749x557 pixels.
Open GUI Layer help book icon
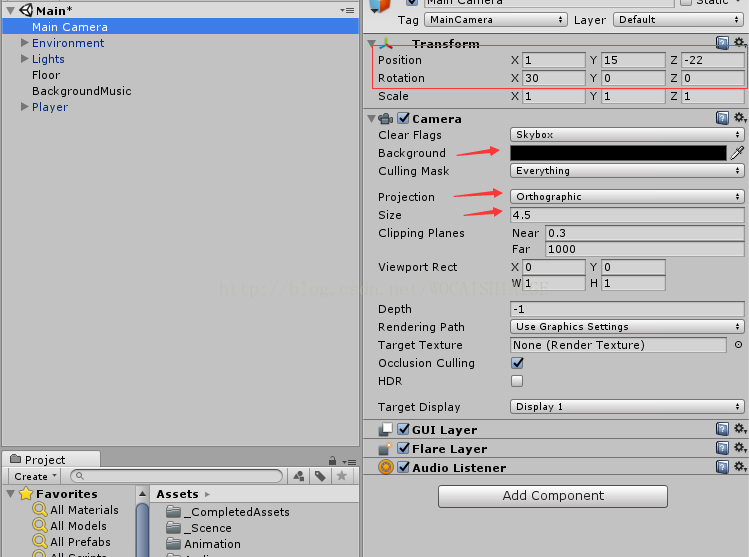[x=722, y=429]
